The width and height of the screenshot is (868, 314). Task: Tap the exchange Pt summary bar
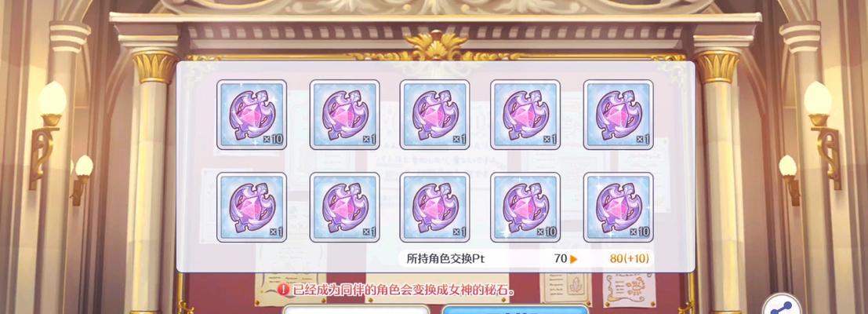526,258
